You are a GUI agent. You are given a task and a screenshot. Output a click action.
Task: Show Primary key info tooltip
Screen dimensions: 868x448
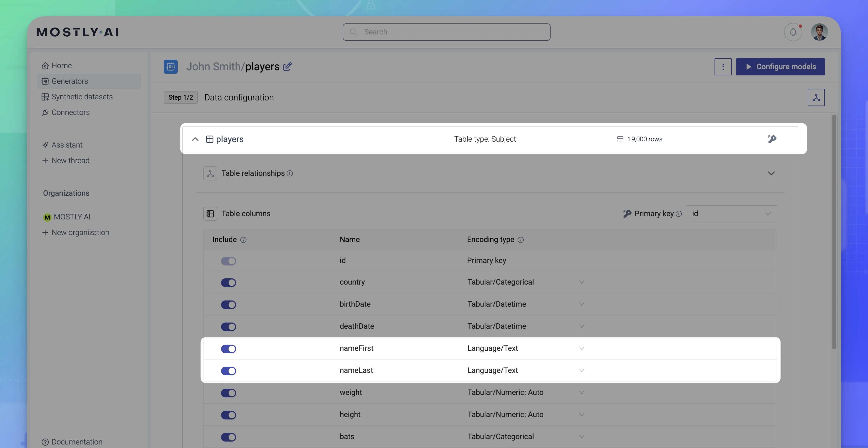pyautogui.click(x=679, y=214)
